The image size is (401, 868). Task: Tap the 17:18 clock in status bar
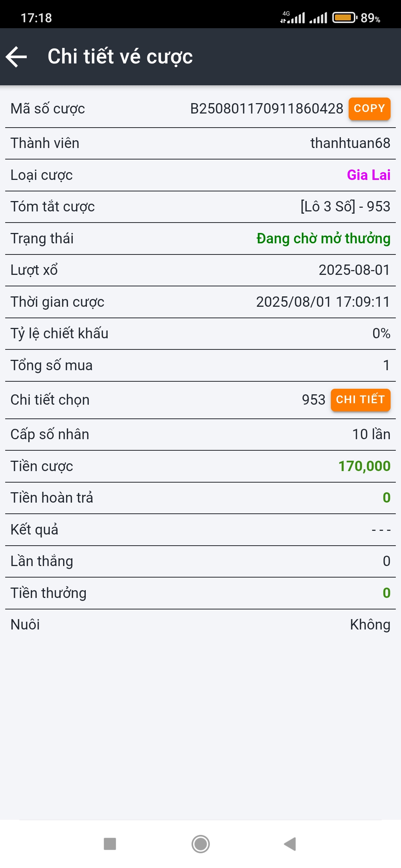click(x=36, y=18)
